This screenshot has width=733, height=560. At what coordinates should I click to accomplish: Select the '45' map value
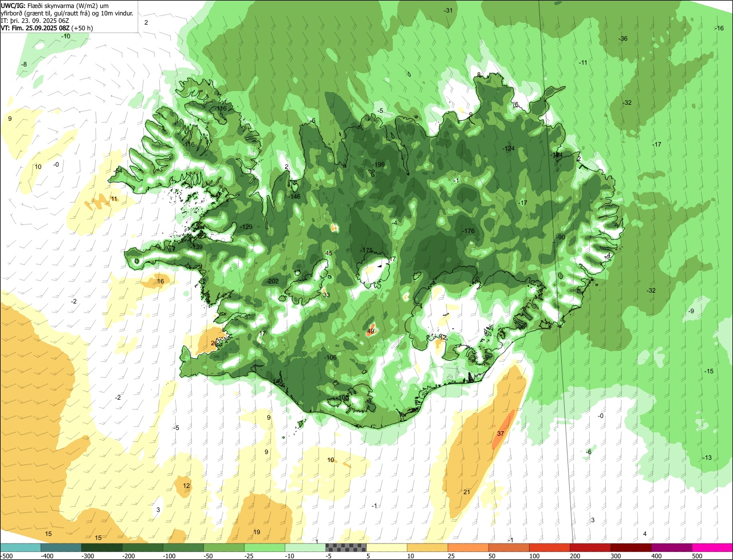(x=329, y=253)
